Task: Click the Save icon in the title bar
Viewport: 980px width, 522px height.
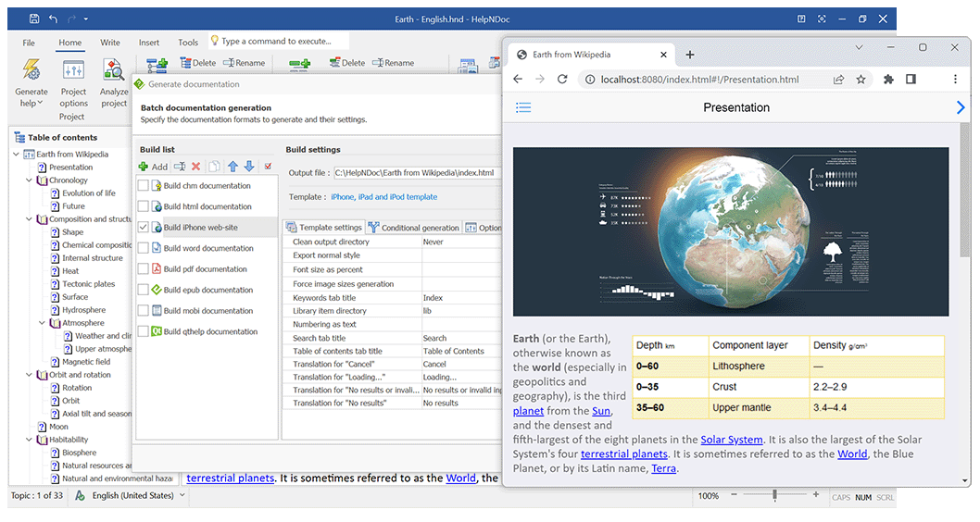Action: click(34, 19)
